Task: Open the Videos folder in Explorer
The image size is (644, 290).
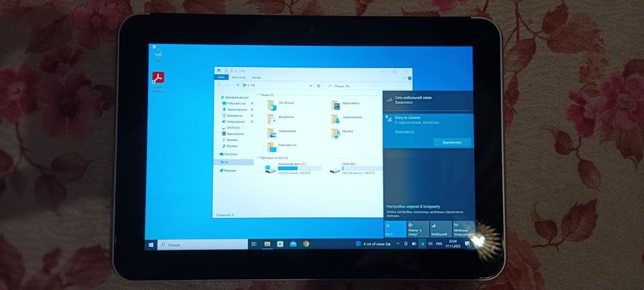Action: pyautogui.click(x=345, y=105)
